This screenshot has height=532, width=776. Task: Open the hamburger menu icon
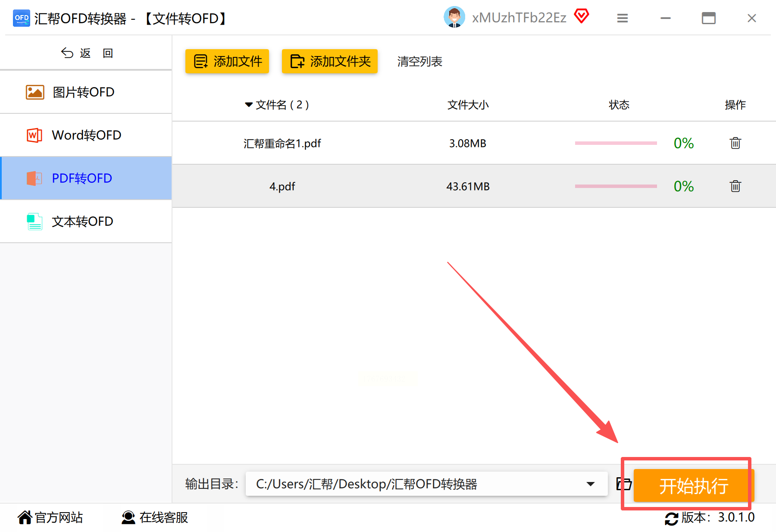[622, 18]
